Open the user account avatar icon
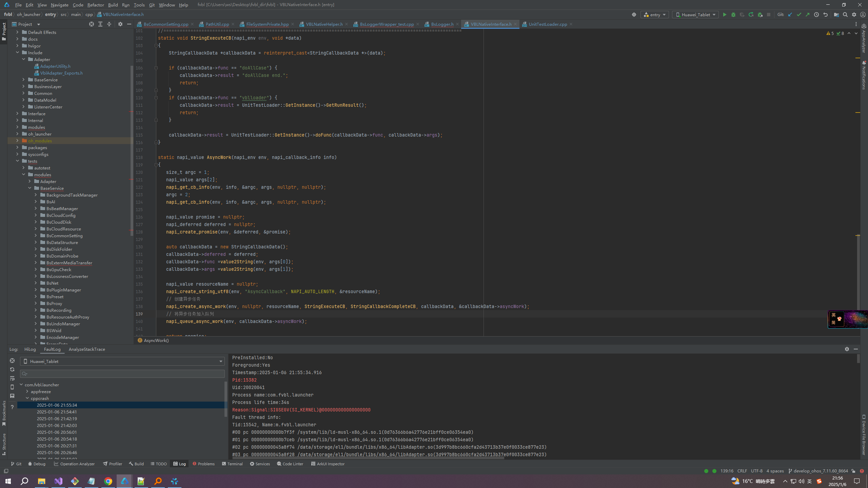 [863, 15]
